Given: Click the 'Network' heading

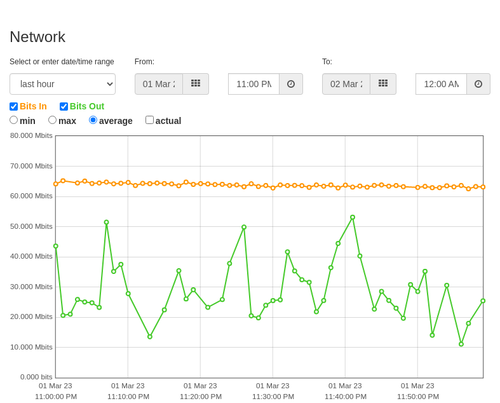Looking at the screenshot, I should point(37,37).
